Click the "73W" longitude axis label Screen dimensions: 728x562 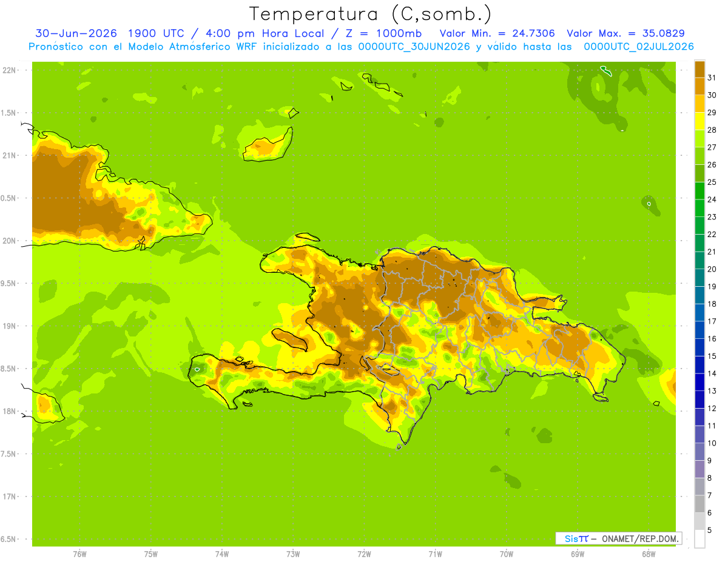(293, 554)
